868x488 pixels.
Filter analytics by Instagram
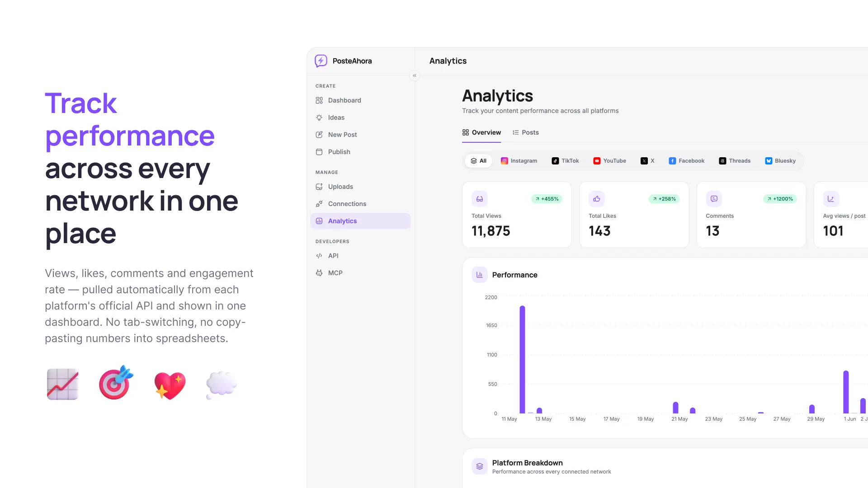[519, 161]
